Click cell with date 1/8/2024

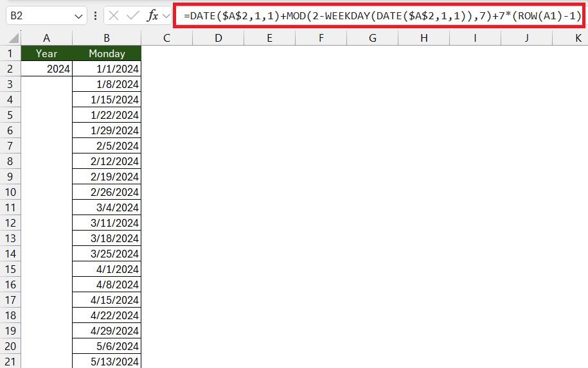click(107, 84)
